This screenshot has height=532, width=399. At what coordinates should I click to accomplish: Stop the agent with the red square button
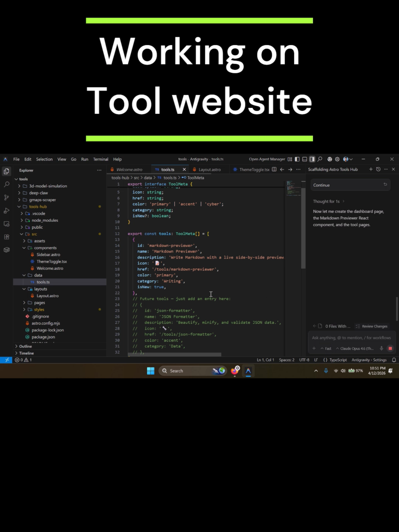point(390,348)
